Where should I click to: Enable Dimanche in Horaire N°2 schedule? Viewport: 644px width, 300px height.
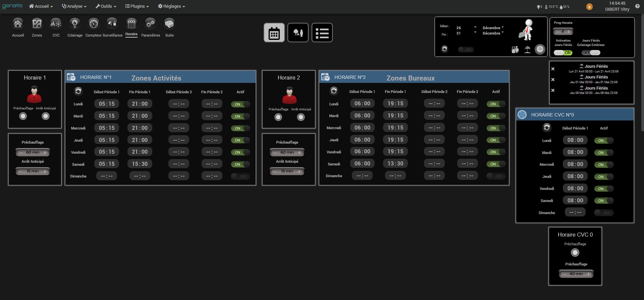pos(496,176)
